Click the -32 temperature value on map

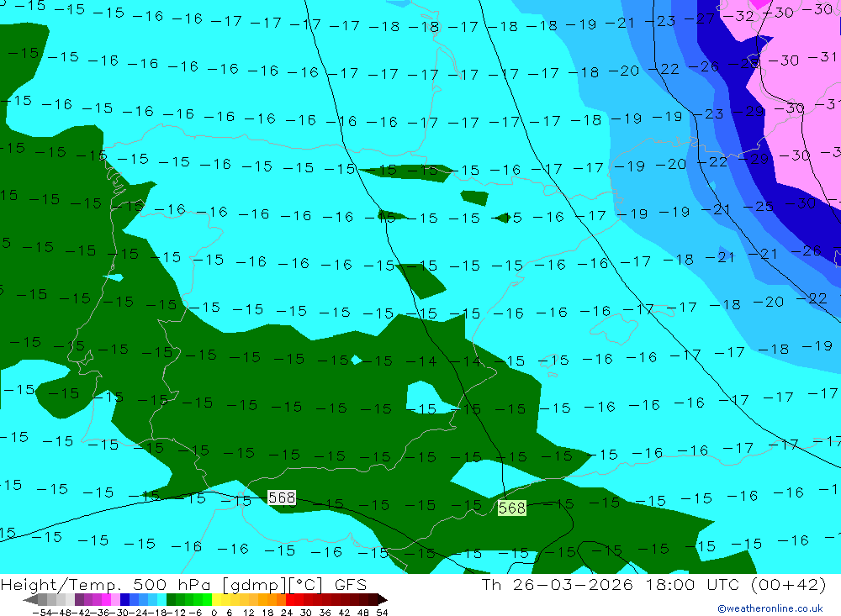click(x=739, y=16)
